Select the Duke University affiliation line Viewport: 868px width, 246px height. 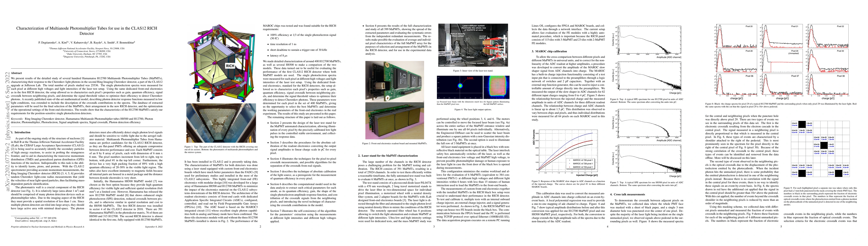87,54
